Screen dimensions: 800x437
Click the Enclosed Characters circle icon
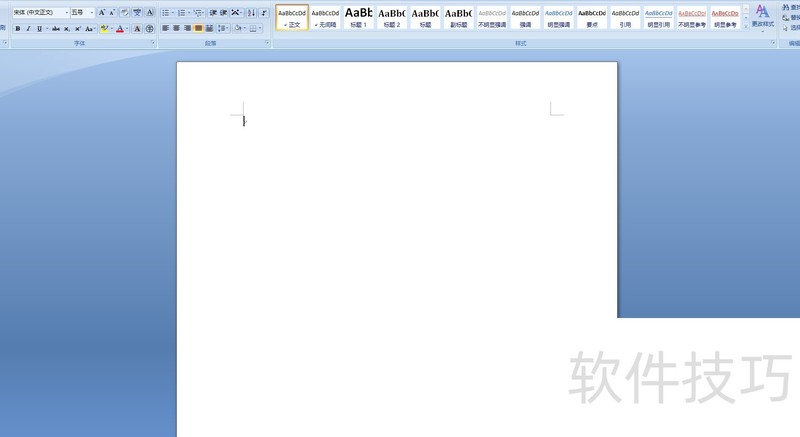(x=149, y=29)
